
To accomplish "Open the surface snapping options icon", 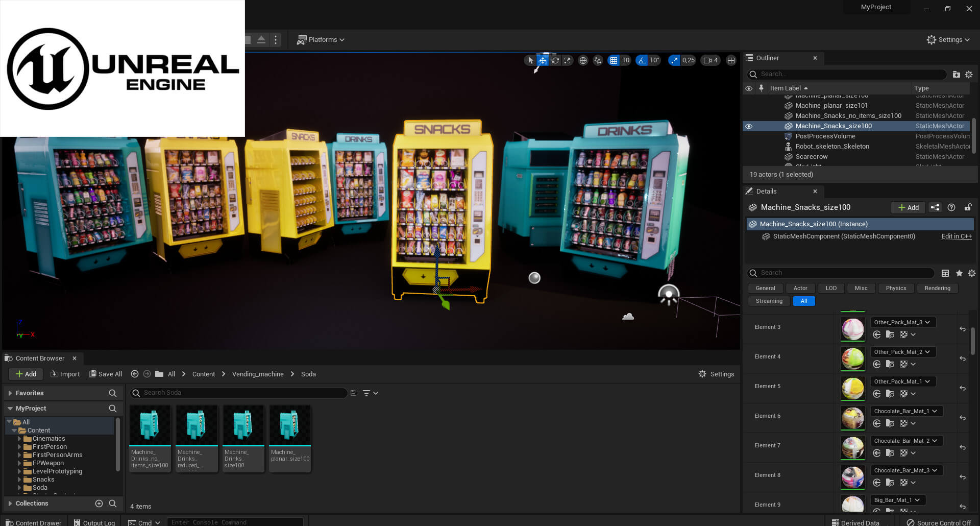I will (598, 60).
